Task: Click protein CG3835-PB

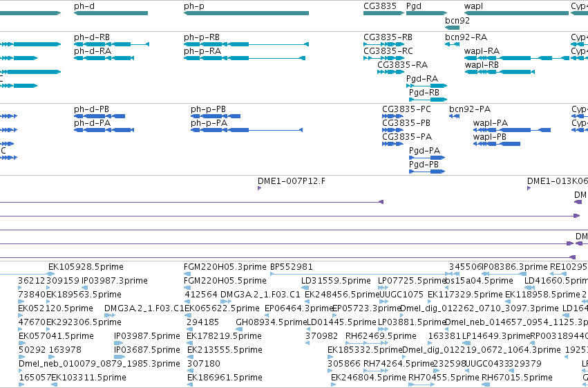Action: pyautogui.click(x=392, y=130)
